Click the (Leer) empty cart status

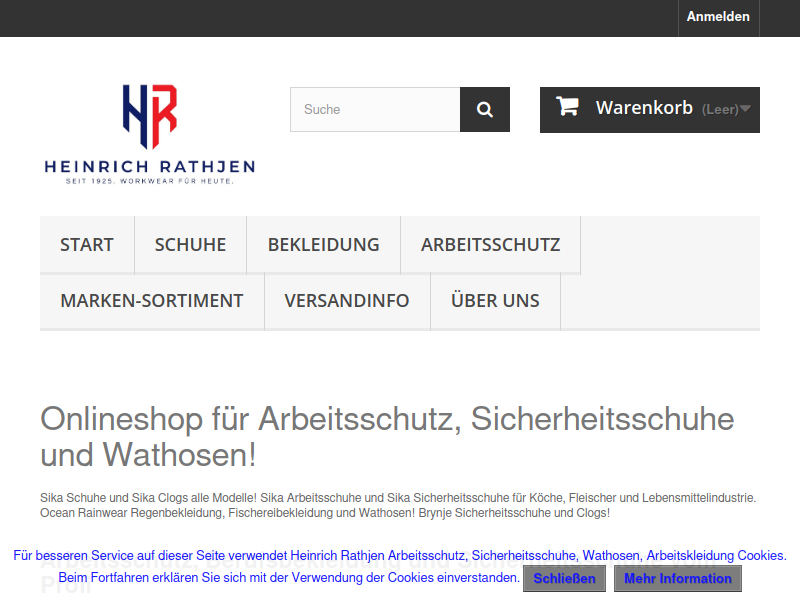[x=720, y=110]
